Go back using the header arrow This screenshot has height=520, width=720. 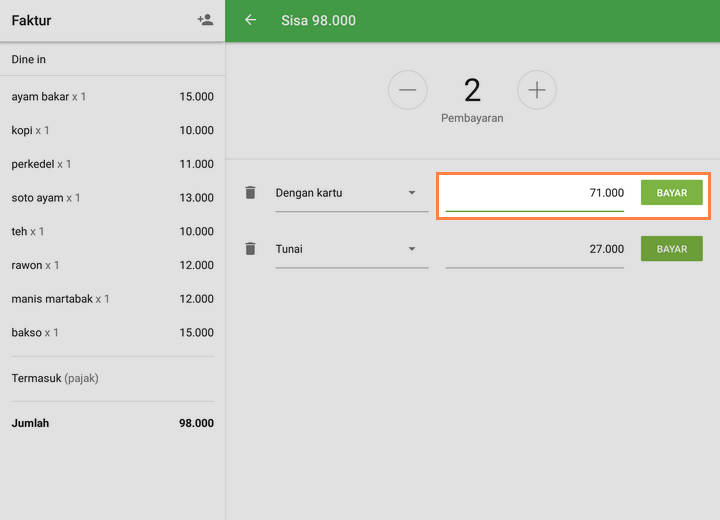[x=250, y=20]
